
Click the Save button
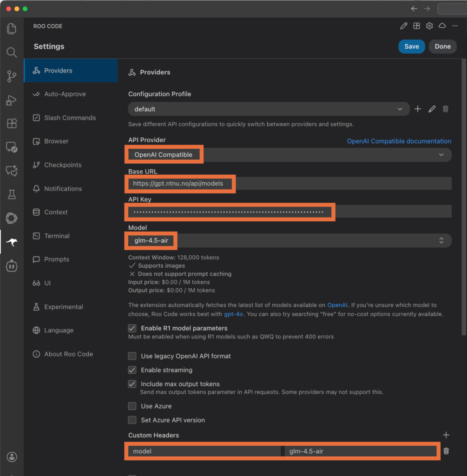(x=411, y=46)
